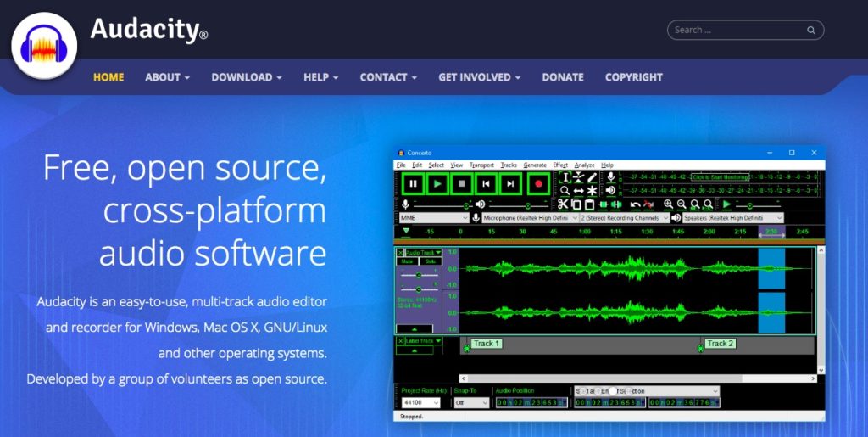Collapse the Label Track with arrow button
Viewport: 868px width, 437px height.
click(414, 350)
